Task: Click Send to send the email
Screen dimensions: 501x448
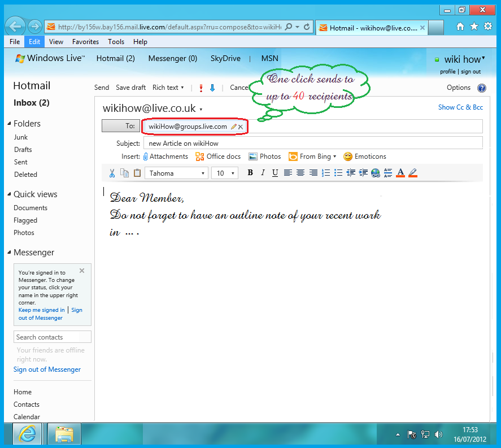Action: click(x=102, y=88)
